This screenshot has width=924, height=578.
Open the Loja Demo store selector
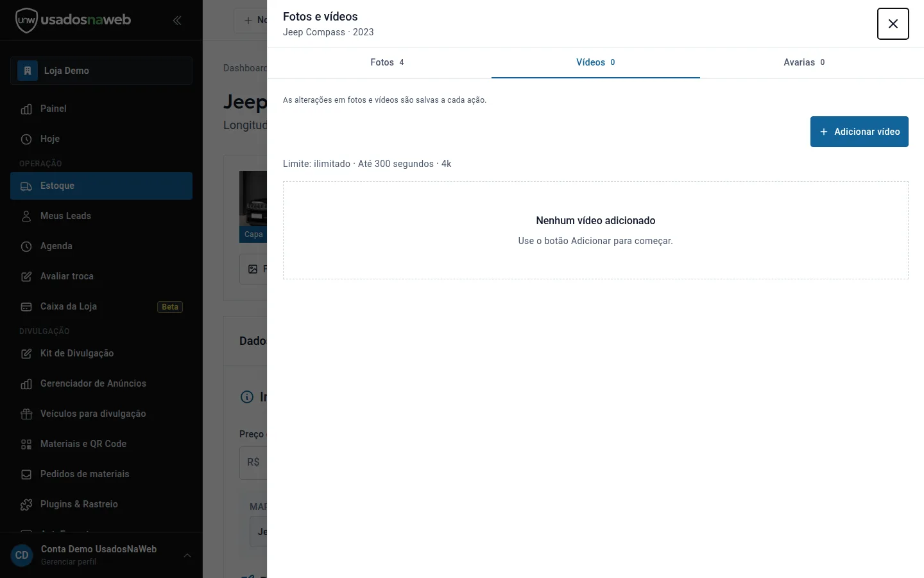tap(101, 71)
